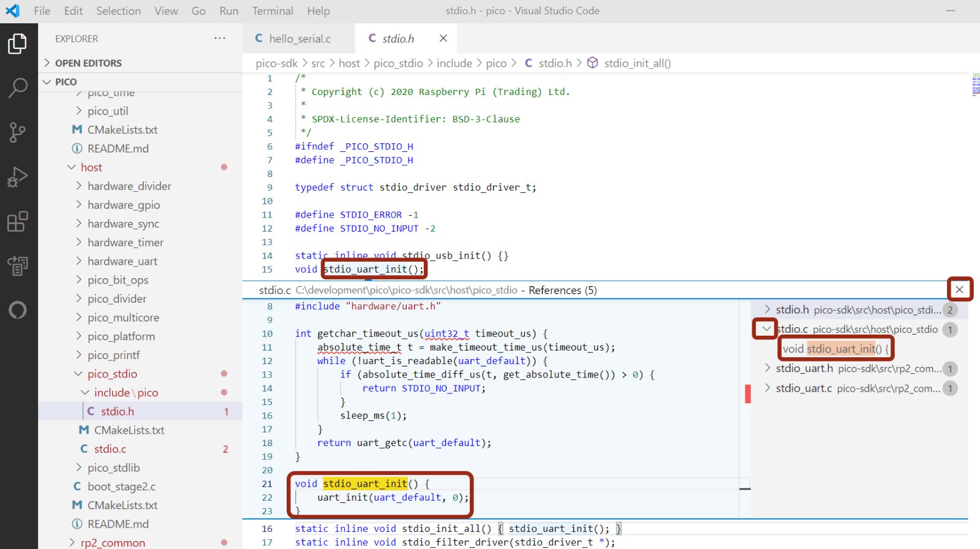Viewport: 980px width, 549px height.
Task: Expand stdio_uart.h reference group
Action: [x=767, y=368]
